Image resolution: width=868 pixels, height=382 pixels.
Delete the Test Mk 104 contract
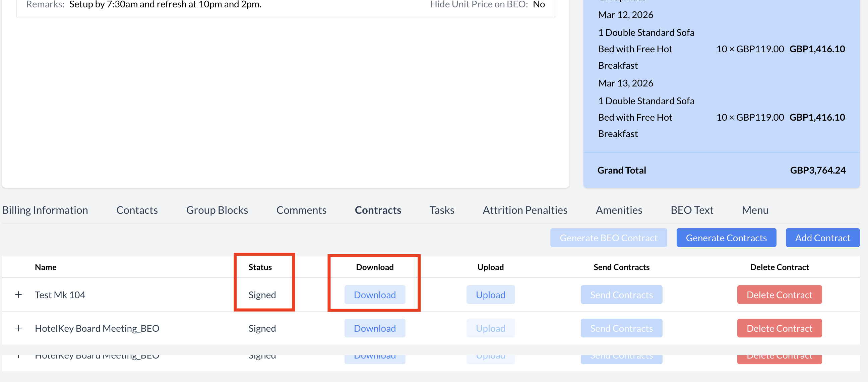779,295
